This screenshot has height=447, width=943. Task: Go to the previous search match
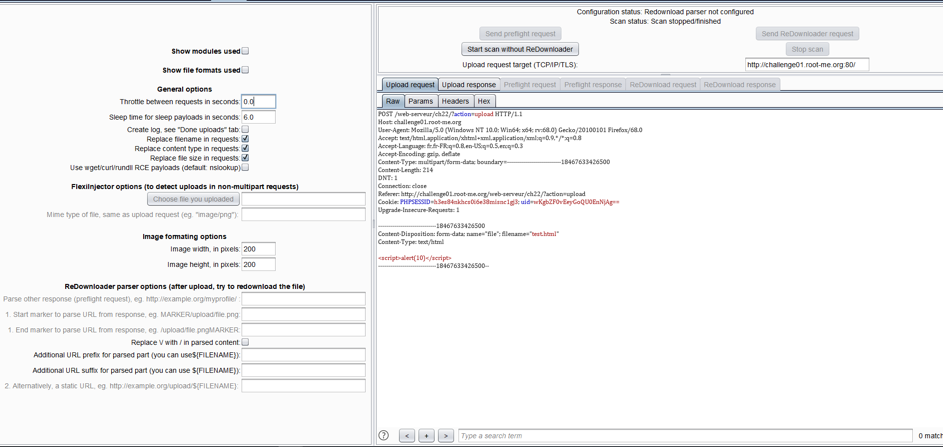pos(407,436)
